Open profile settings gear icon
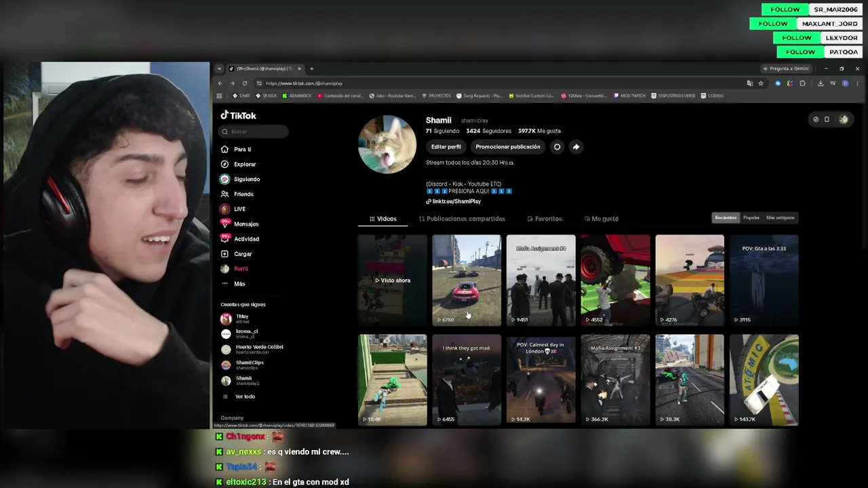Screen dimensions: 868x488 click(557, 146)
